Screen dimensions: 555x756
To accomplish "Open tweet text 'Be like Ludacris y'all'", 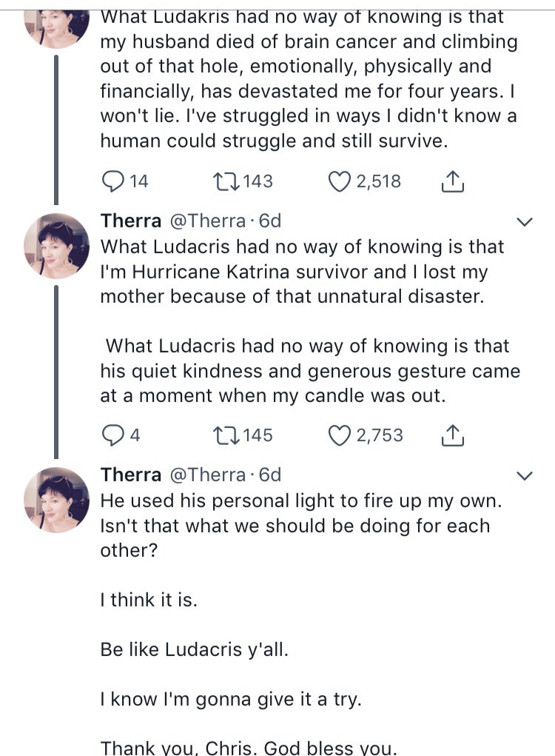I will click(194, 649).
